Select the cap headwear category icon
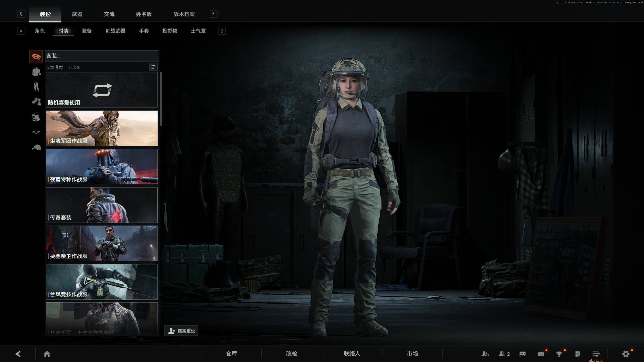644x362 pixels. pyautogui.click(x=36, y=147)
